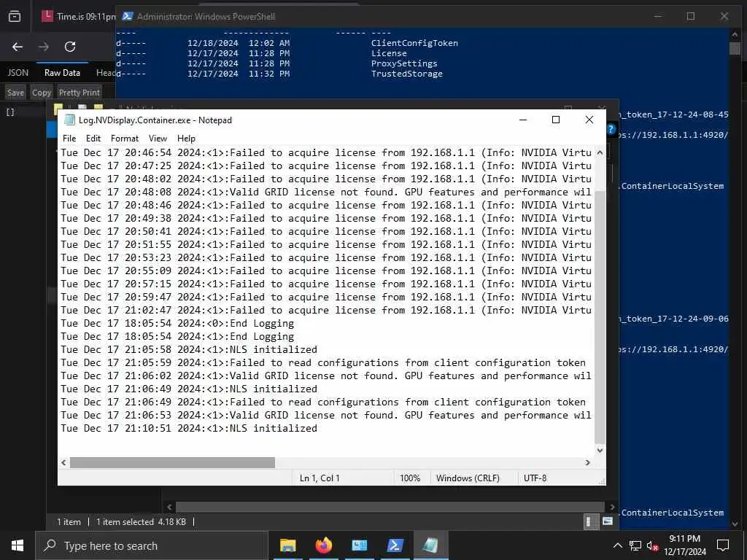
Task: Open the Notepad Edit menu
Action: pos(93,138)
